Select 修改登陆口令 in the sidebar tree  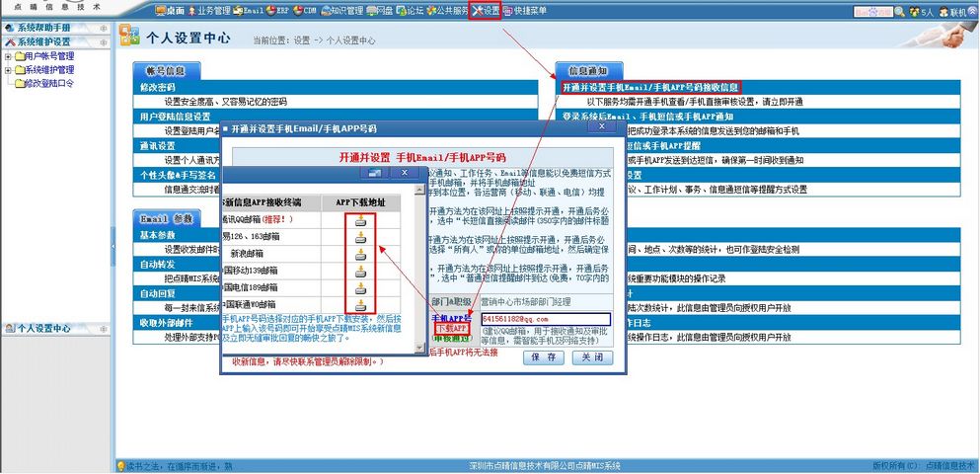[48, 84]
